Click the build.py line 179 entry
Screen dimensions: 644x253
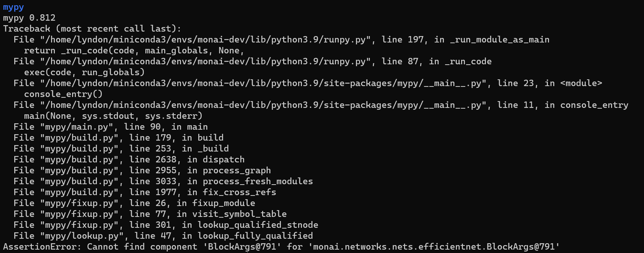click(119, 138)
